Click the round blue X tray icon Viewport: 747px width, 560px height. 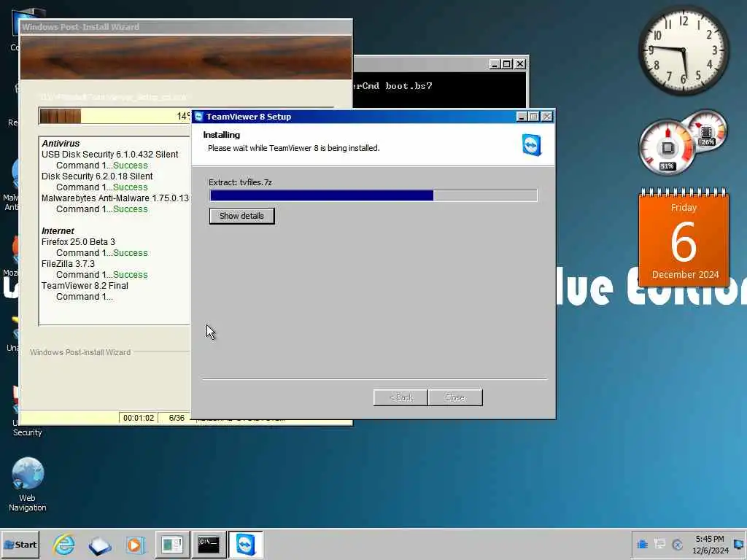(677, 544)
